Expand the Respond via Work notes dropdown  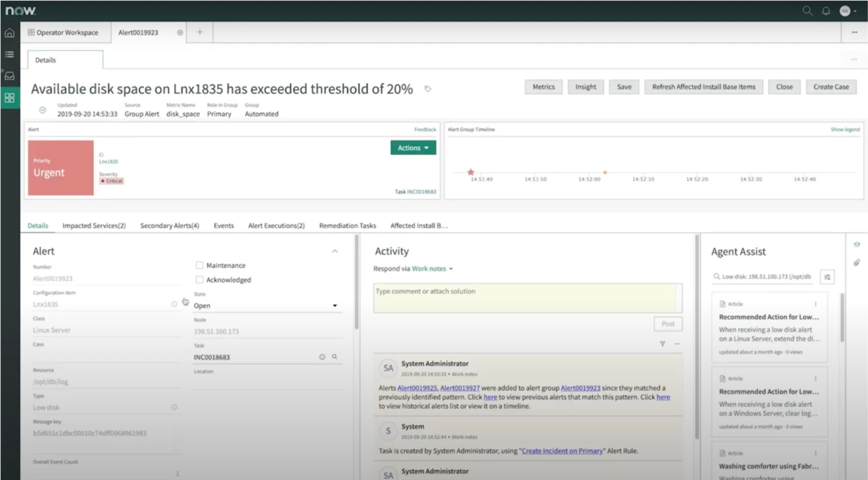click(x=451, y=268)
